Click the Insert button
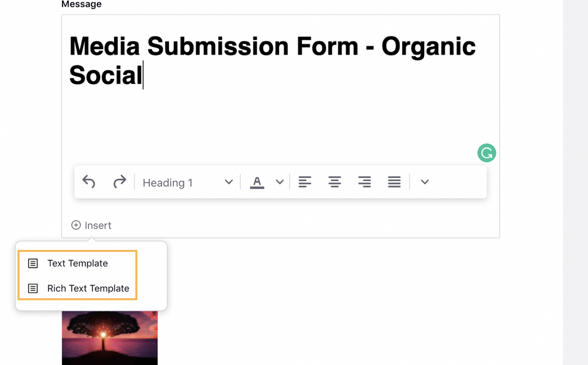 tap(91, 225)
